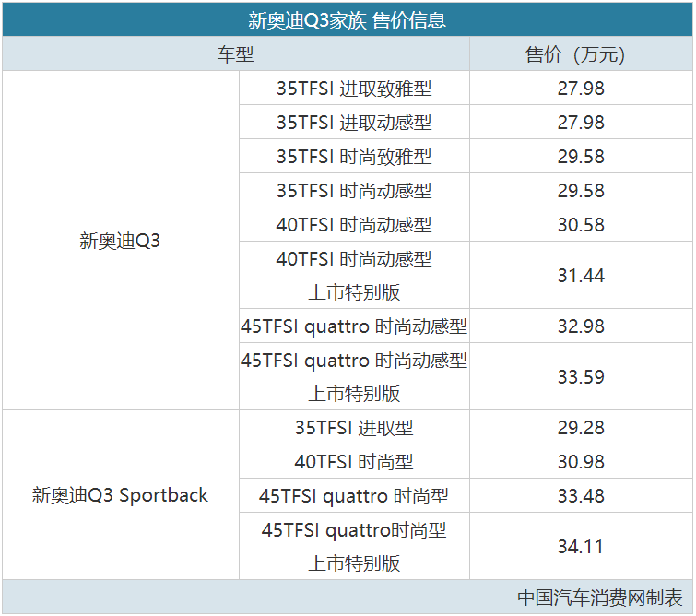The image size is (696, 616).
Task: Select the price value '32.98'
Action: point(581,326)
